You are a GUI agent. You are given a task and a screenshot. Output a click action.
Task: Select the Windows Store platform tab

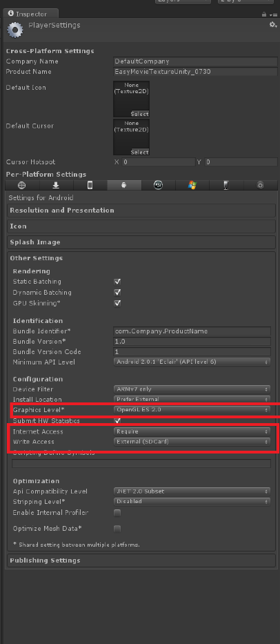tap(192, 185)
